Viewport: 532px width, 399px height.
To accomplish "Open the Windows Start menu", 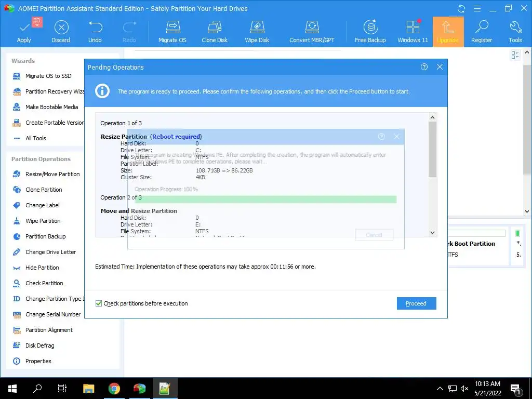I will 12,389.
